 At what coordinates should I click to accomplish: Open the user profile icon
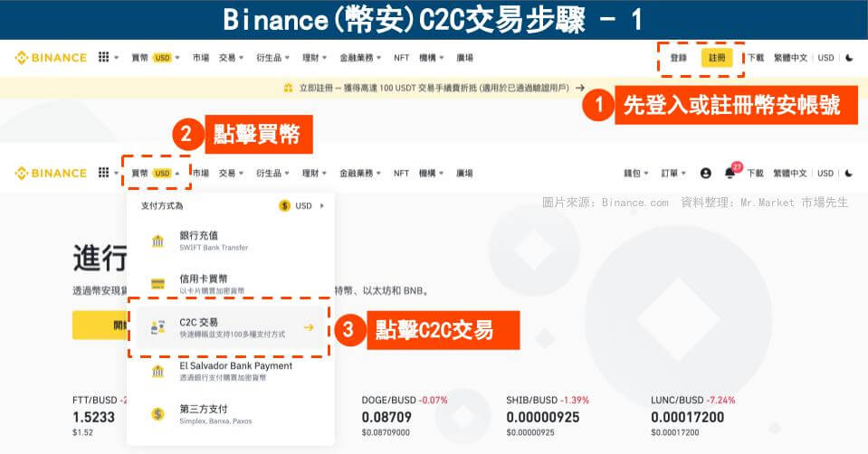point(705,173)
